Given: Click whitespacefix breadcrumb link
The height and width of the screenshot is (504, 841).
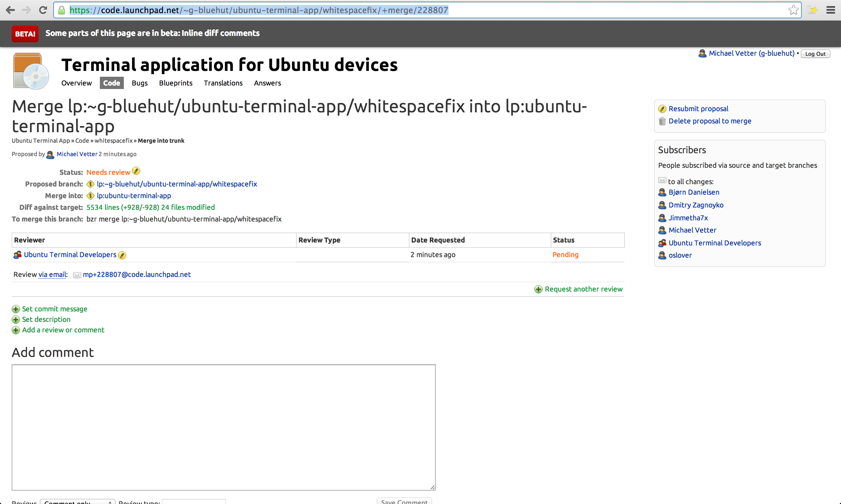Looking at the screenshot, I should pos(114,141).
